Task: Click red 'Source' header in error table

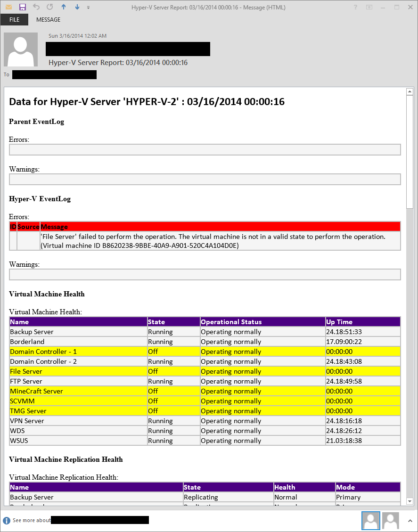Action: pyautogui.click(x=28, y=227)
